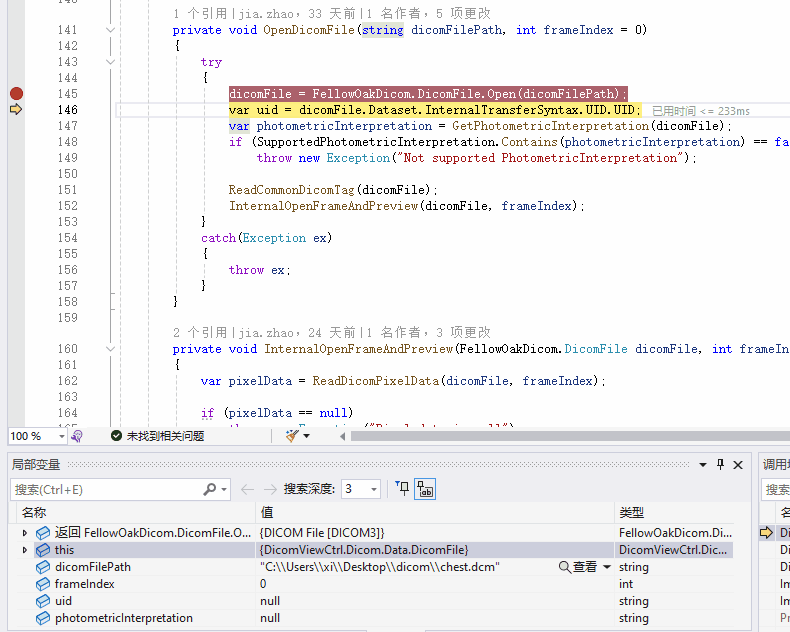Click line number 151 in the gutter

pyautogui.click(x=68, y=189)
